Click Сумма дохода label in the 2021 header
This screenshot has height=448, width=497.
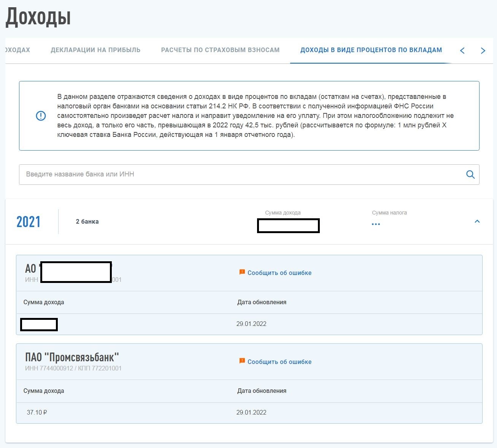[x=283, y=213]
